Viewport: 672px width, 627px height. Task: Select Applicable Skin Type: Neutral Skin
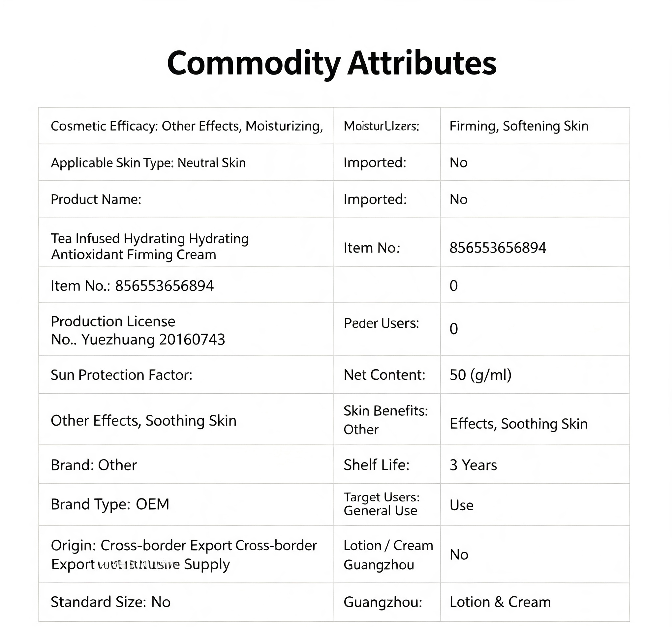[148, 163]
